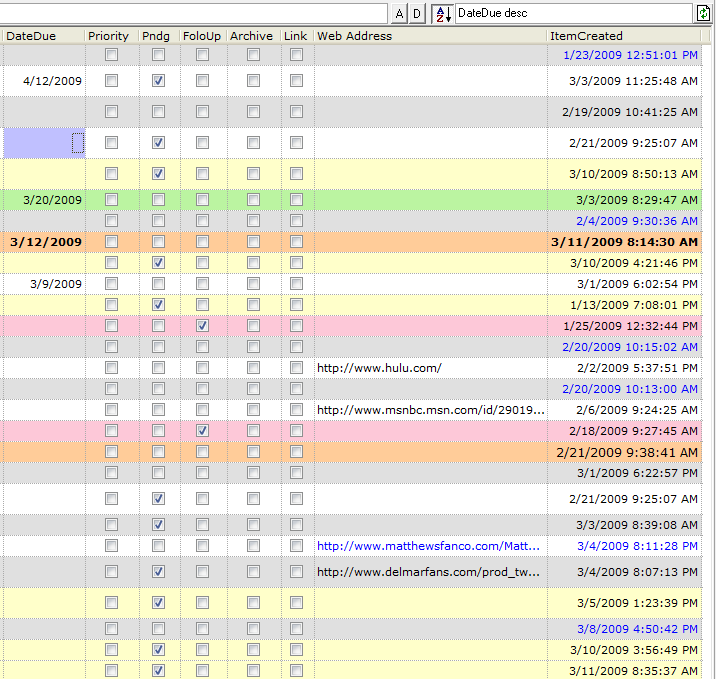Check Link in the msnbc.msn.com row
The image size is (716, 679).
[296, 410]
